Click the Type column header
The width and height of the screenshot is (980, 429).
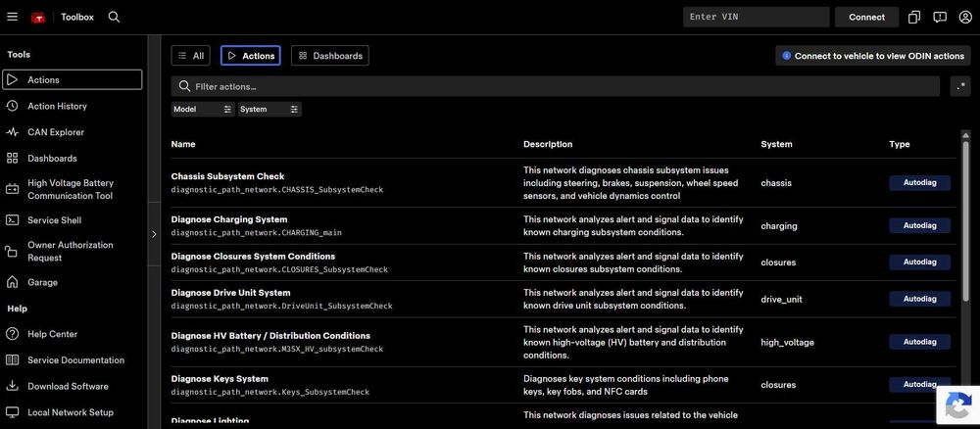pyautogui.click(x=900, y=144)
